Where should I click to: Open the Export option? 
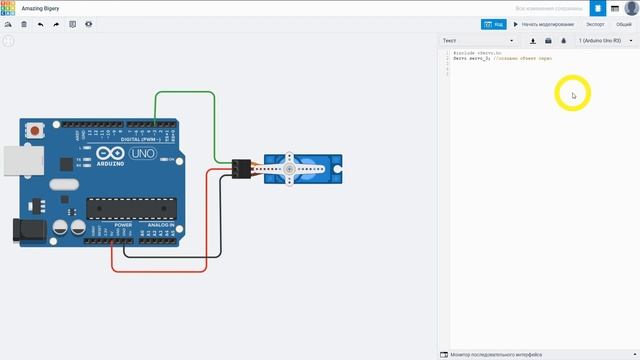(595, 24)
